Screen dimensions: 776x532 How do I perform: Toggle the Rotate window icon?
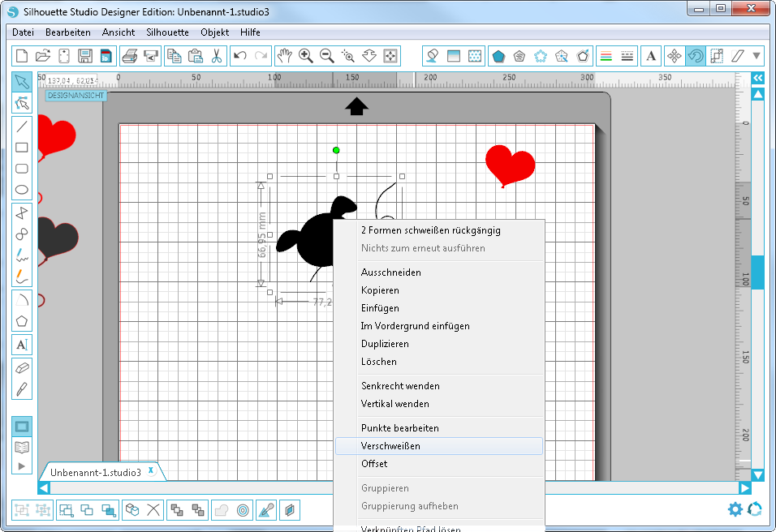click(x=695, y=56)
